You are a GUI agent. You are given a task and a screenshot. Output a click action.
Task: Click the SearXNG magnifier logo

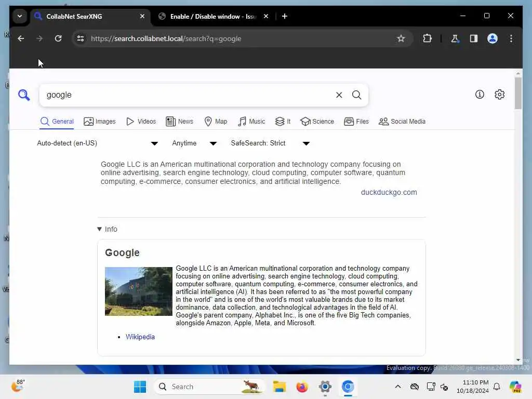24,95
